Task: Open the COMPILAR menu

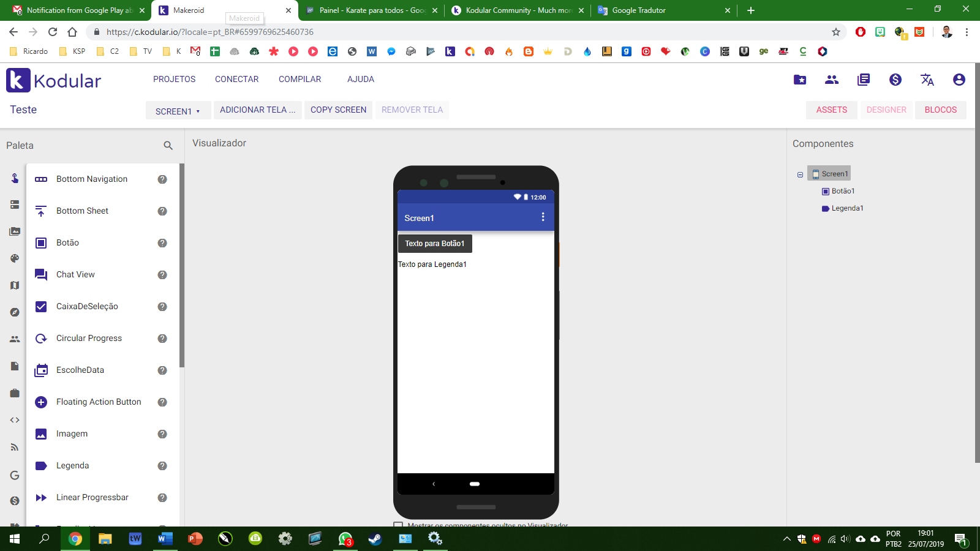Action: click(x=300, y=79)
